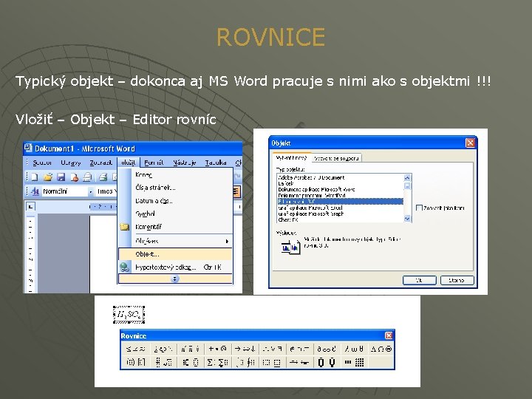This screenshot has width=532, height=399.
Task: Open set theory symbols palette in Rovnice toolbar
Action: [299, 349]
